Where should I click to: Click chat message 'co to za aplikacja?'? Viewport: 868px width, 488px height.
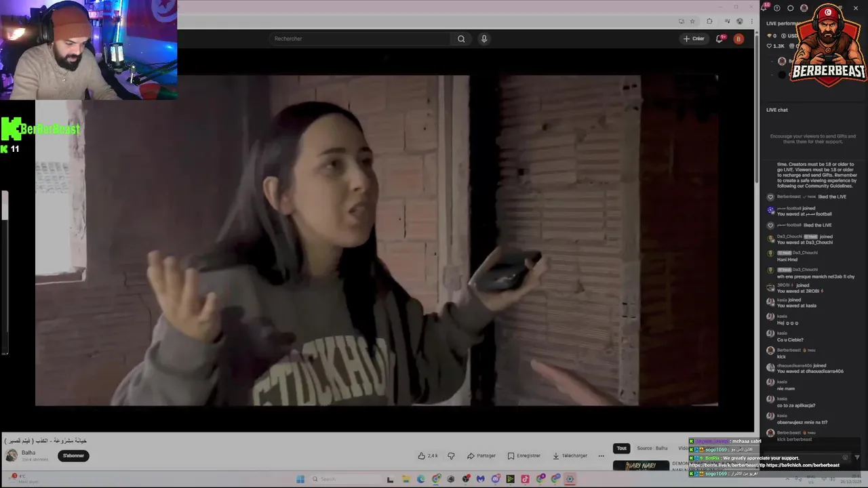[796, 405]
